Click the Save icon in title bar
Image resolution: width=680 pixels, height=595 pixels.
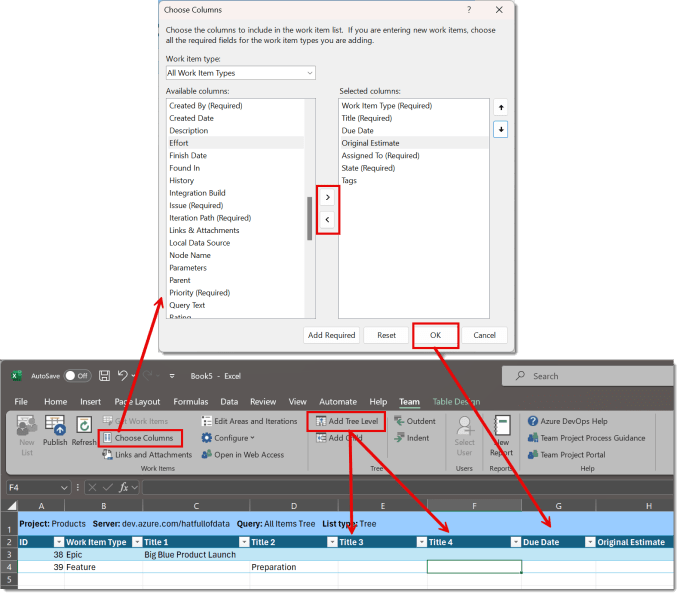pos(105,376)
